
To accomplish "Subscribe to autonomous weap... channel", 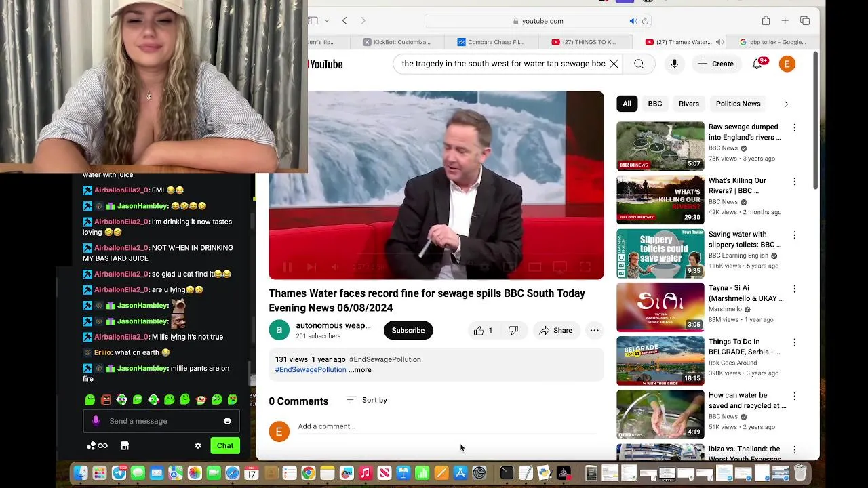I will click(408, 331).
